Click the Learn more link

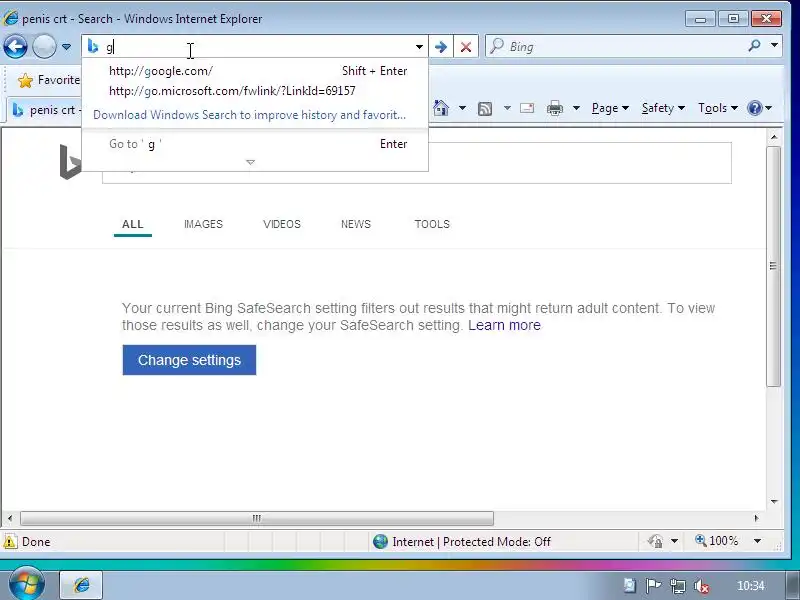[x=504, y=326]
